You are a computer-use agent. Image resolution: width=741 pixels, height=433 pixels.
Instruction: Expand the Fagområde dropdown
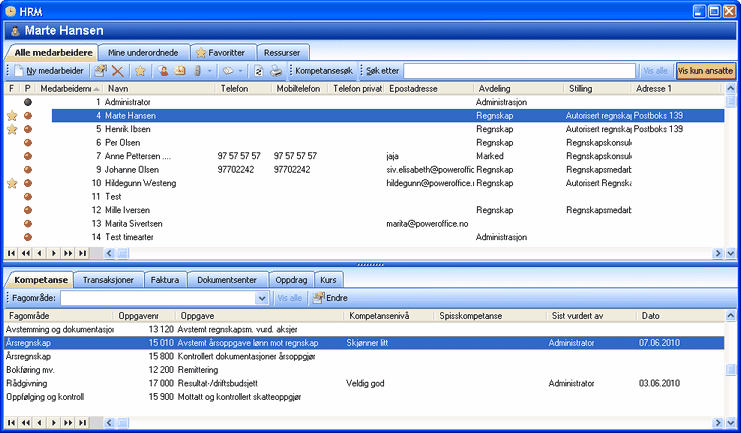click(261, 298)
